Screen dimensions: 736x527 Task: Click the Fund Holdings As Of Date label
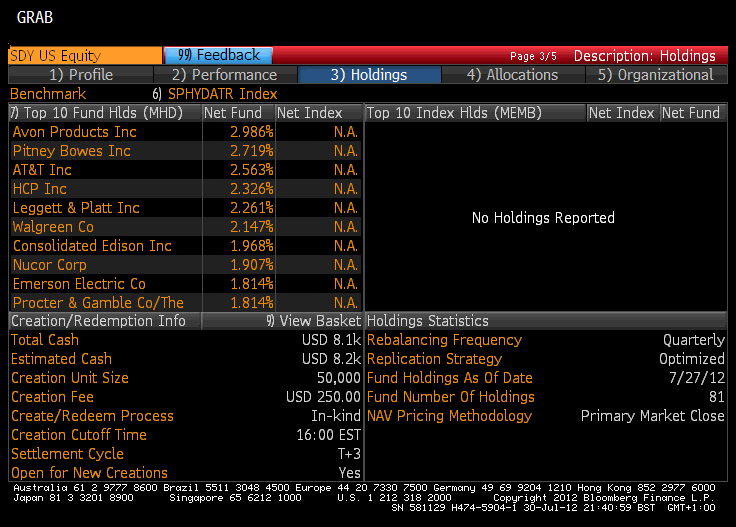tap(450, 378)
